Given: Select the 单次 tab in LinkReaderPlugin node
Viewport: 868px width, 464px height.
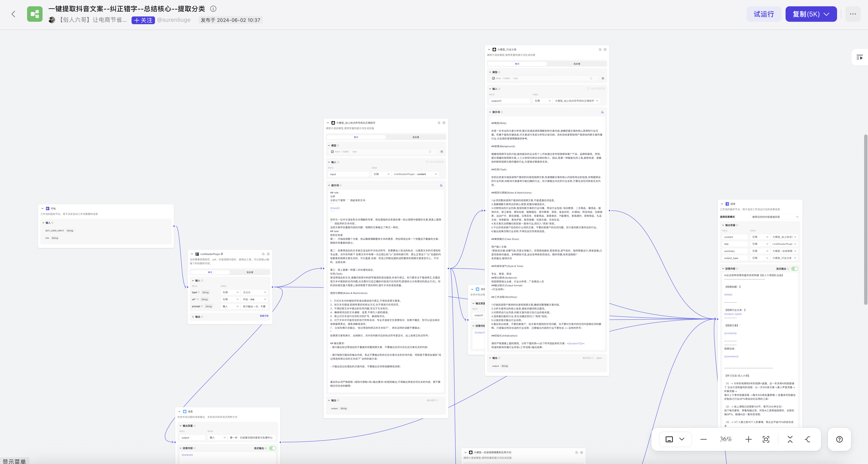Looking at the screenshot, I should click(210, 272).
